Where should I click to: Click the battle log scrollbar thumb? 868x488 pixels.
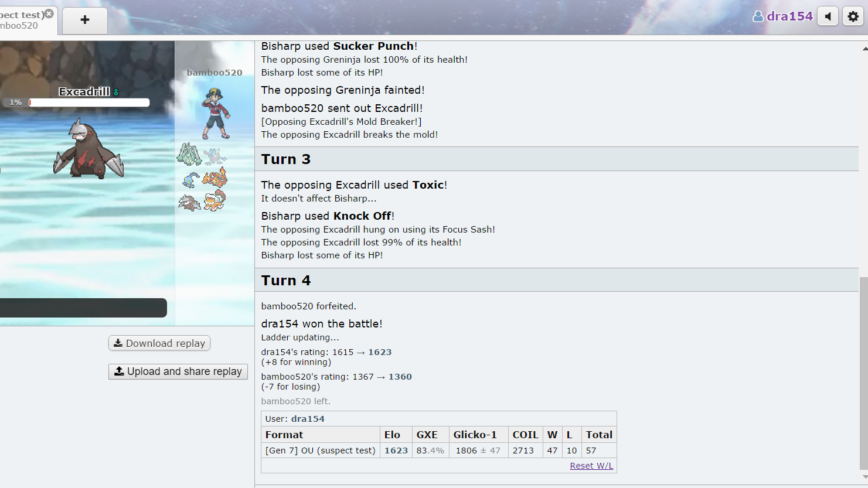(x=863, y=373)
